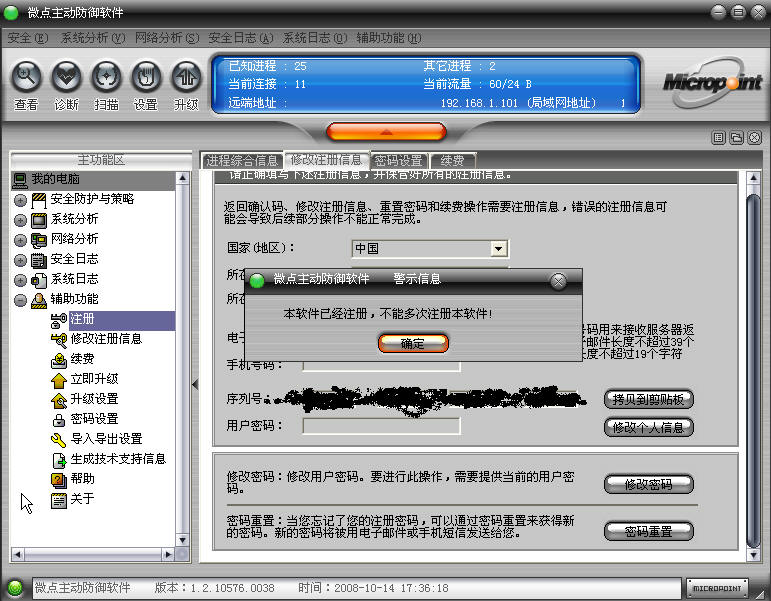Select the 系统日志 tree icon
This screenshot has width=771, height=601.
pos(39,280)
